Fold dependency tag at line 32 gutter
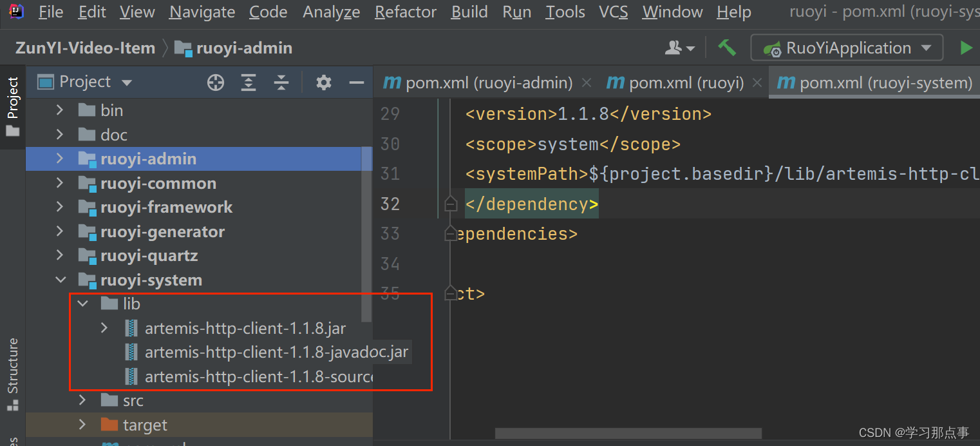This screenshot has width=980, height=446. click(x=451, y=204)
